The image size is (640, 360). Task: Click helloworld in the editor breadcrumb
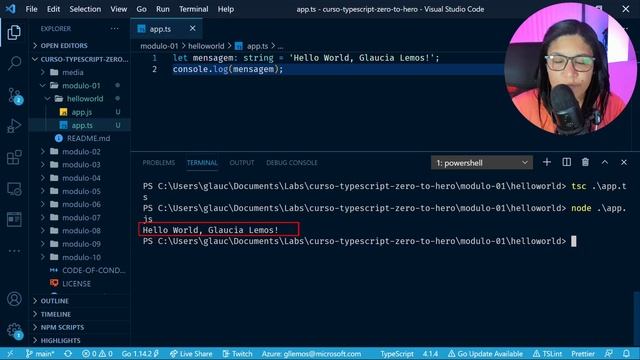[206, 46]
